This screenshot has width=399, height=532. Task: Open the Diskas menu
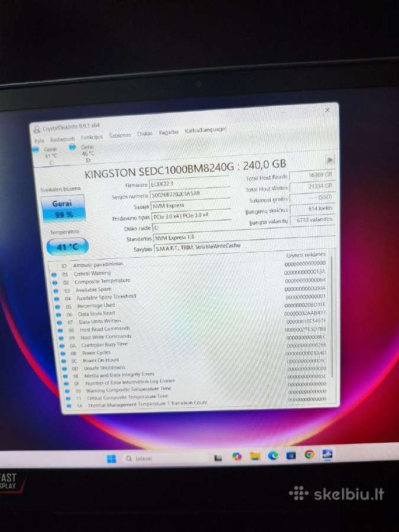(x=145, y=134)
